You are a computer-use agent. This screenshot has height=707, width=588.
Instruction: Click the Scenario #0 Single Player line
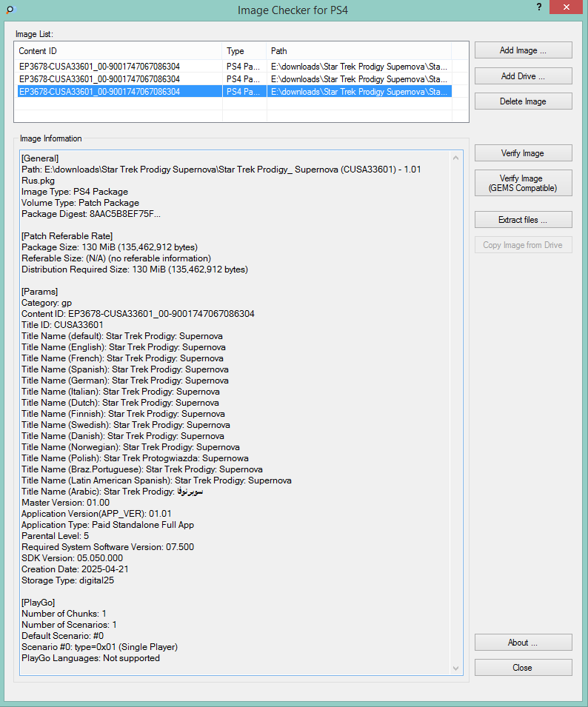100,647
